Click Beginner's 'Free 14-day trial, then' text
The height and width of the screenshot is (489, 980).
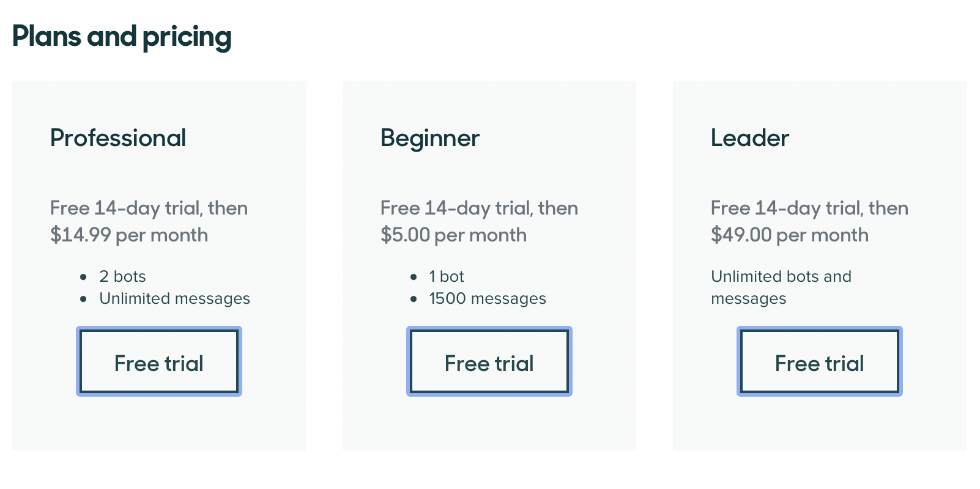click(479, 208)
